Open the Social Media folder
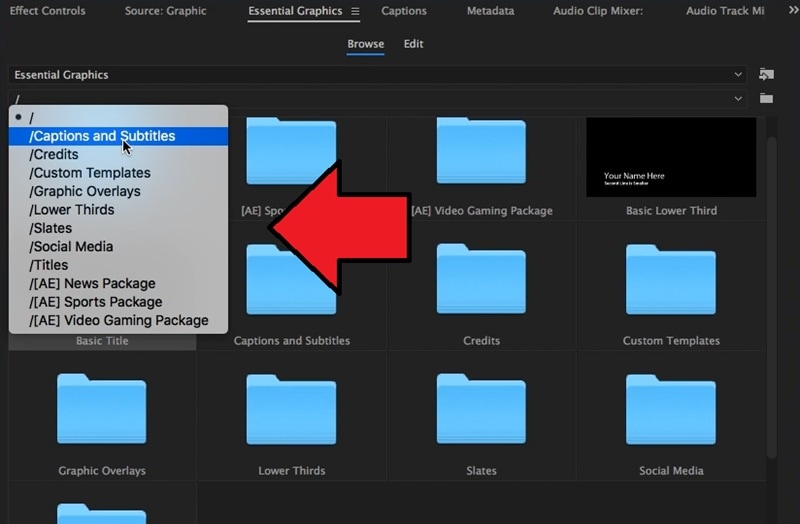Viewport: 800px width, 524px height. tap(671, 409)
